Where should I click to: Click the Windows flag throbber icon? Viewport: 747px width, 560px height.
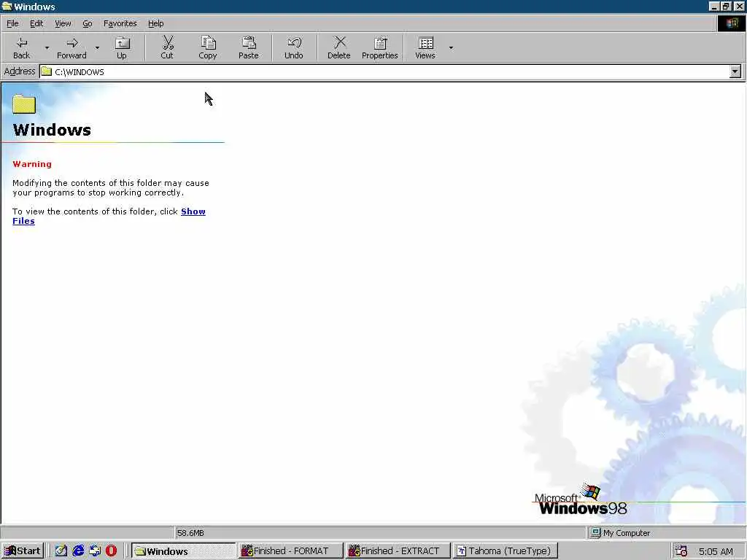click(x=731, y=23)
